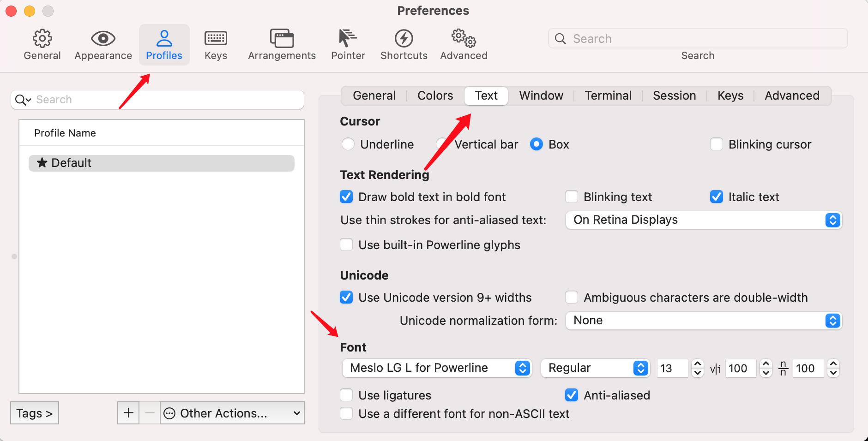Open the Arrangements preferences pane

(282, 45)
